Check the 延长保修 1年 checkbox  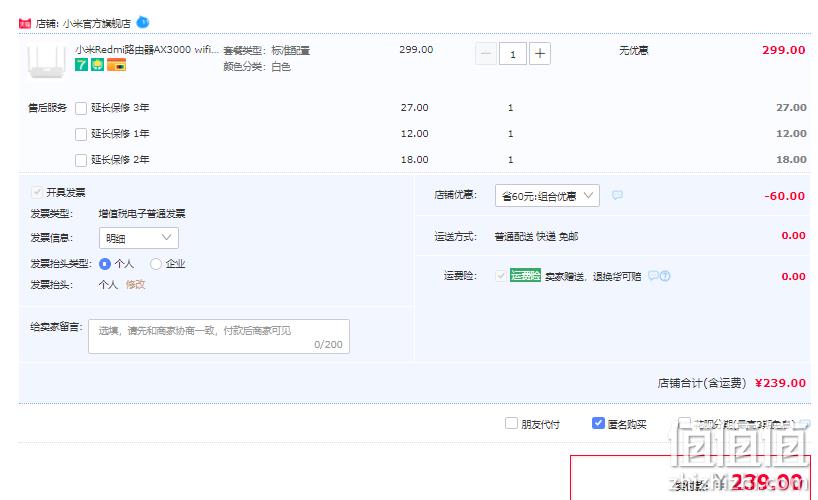(x=81, y=134)
